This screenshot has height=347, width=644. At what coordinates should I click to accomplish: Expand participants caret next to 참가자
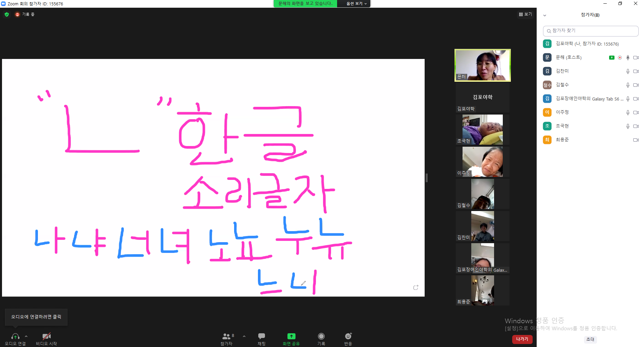pyautogui.click(x=244, y=336)
